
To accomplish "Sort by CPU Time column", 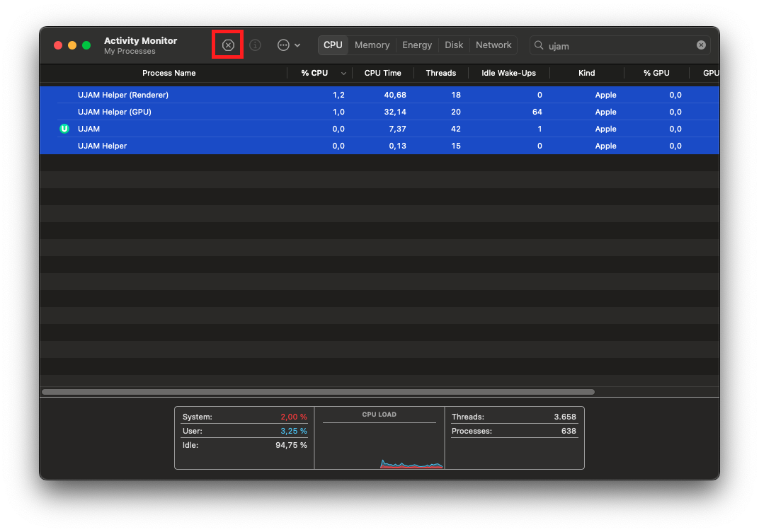I will point(382,73).
